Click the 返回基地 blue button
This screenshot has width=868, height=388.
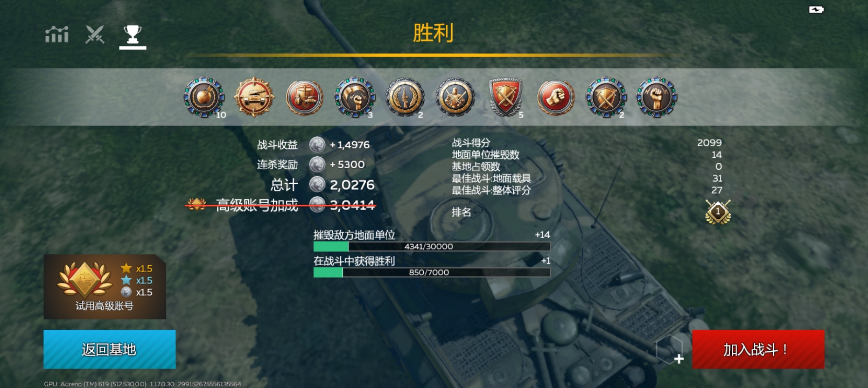109,349
